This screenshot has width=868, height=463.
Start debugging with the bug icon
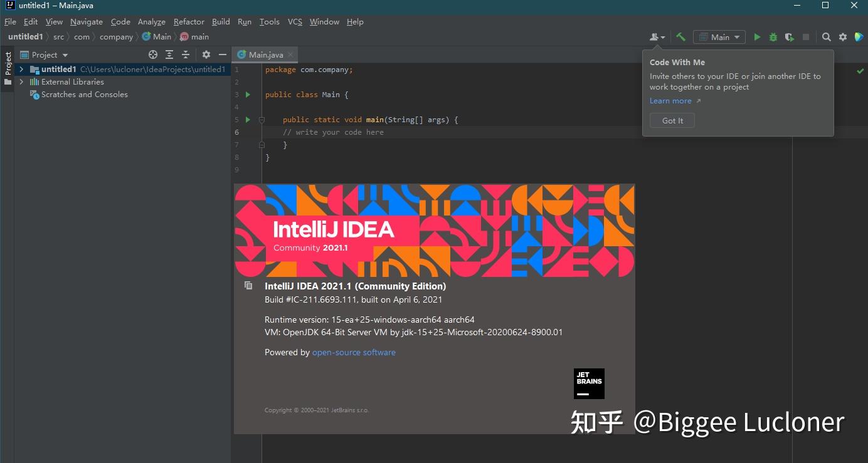click(x=773, y=37)
